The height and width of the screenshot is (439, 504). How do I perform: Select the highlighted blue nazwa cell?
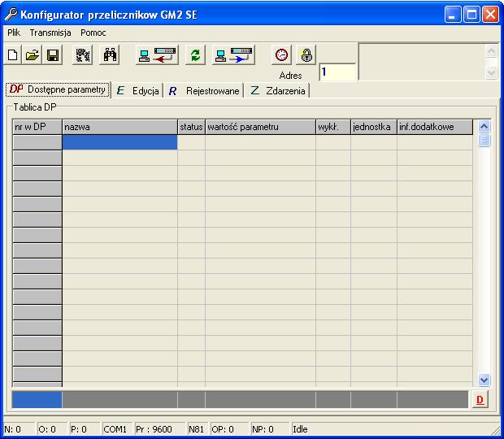[x=119, y=142]
